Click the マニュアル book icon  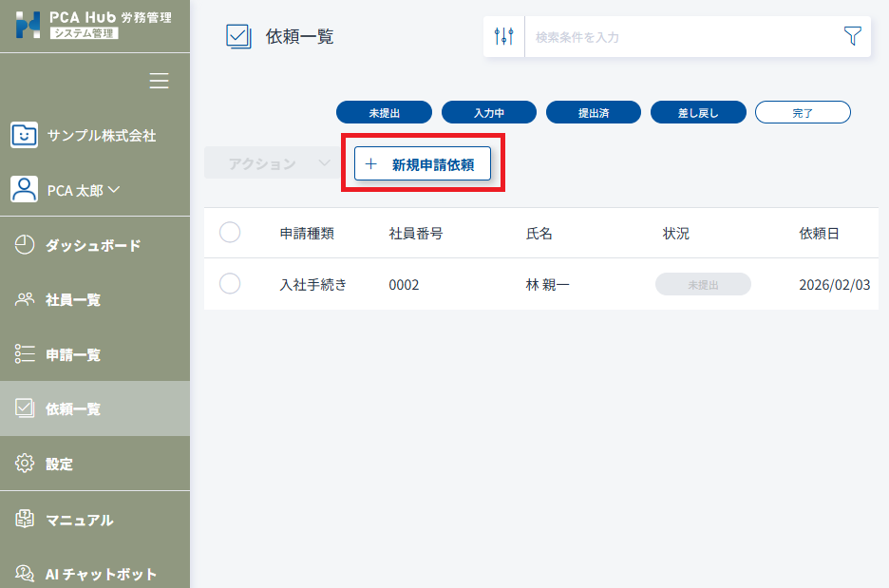25,520
